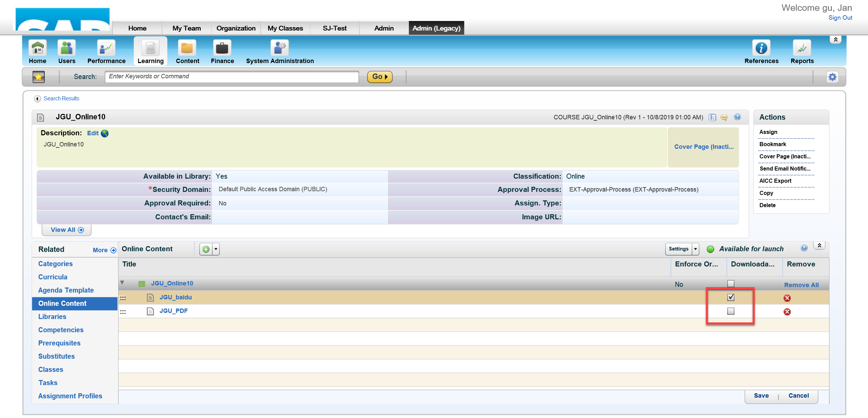Screen dimensions: 868x418
Task: Edit the course description
Action: point(93,133)
